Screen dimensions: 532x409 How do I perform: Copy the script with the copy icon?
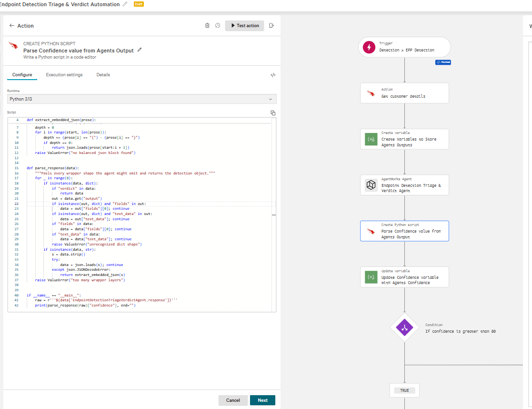273,113
